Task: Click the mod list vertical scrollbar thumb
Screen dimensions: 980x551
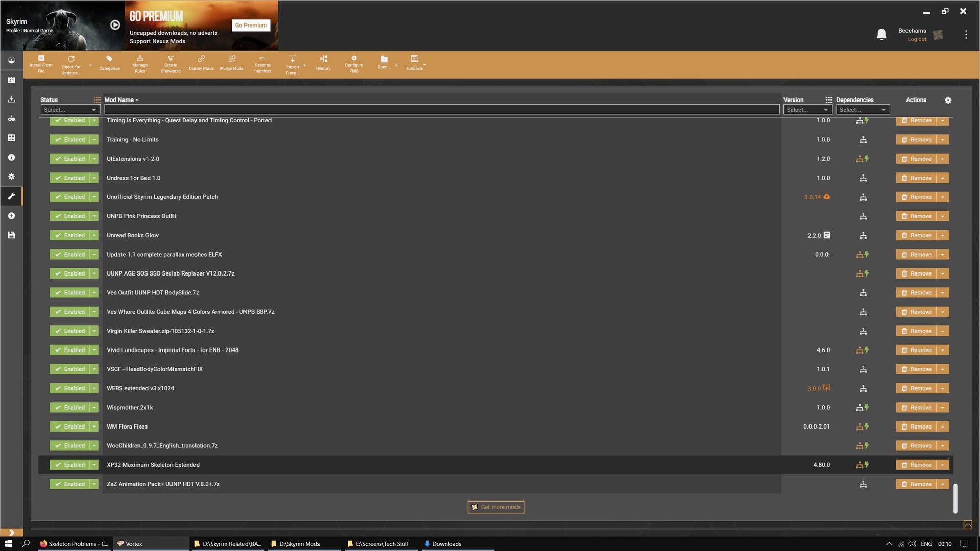Action: point(955,498)
